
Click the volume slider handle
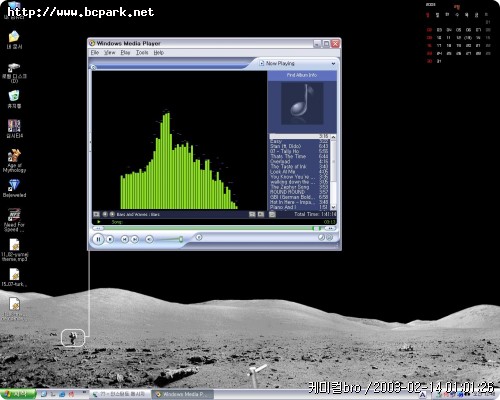(x=181, y=239)
